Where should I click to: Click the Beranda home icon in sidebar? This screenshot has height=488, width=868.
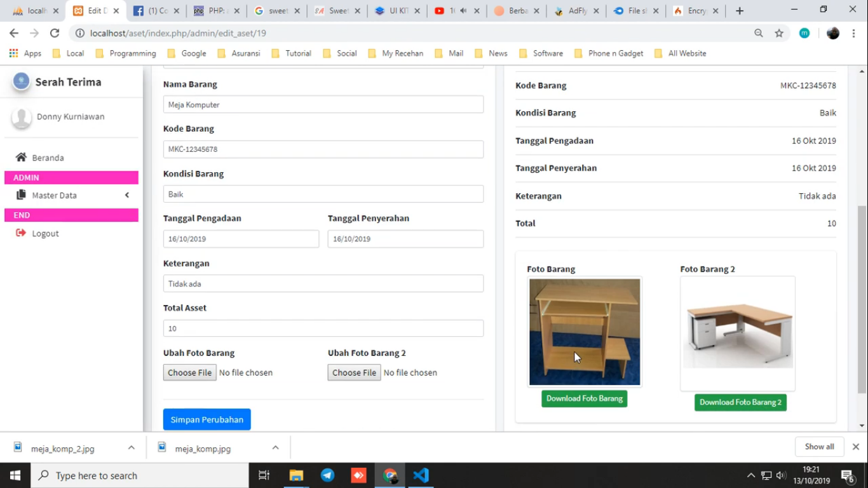(x=22, y=158)
